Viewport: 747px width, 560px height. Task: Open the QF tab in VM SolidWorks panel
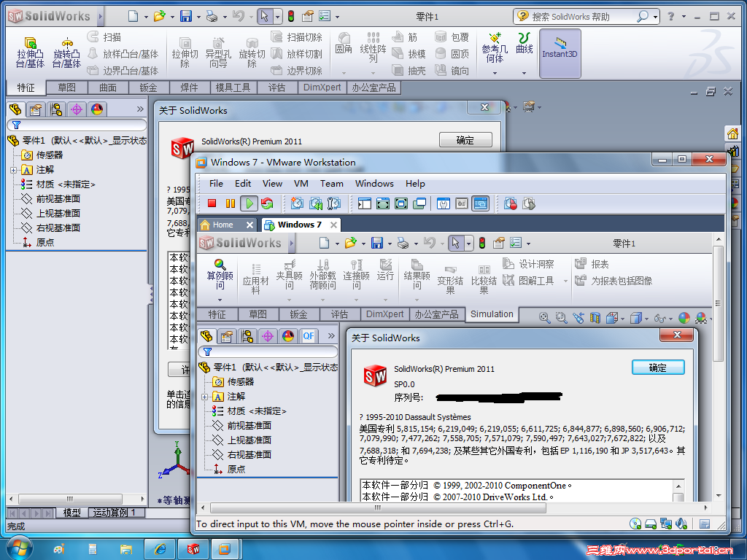tap(309, 336)
